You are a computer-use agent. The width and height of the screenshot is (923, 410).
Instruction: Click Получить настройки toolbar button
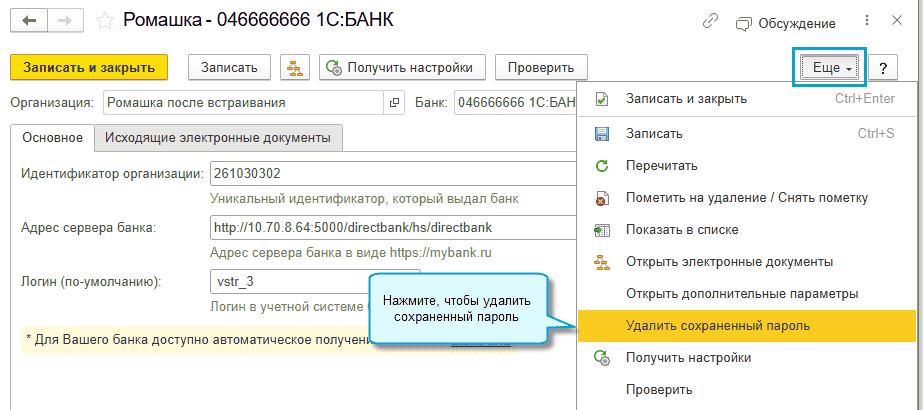point(403,67)
